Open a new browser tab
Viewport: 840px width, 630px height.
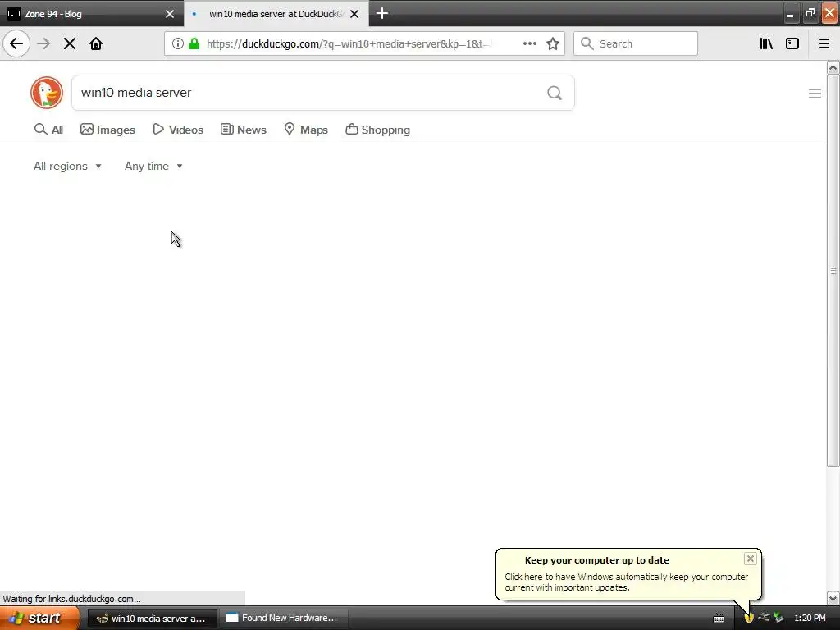pos(382,13)
